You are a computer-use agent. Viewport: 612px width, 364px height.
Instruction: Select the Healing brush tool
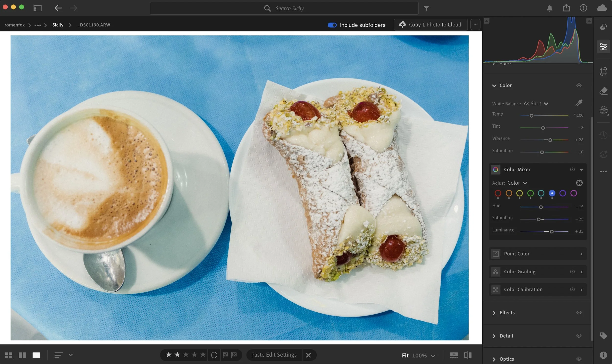click(603, 91)
